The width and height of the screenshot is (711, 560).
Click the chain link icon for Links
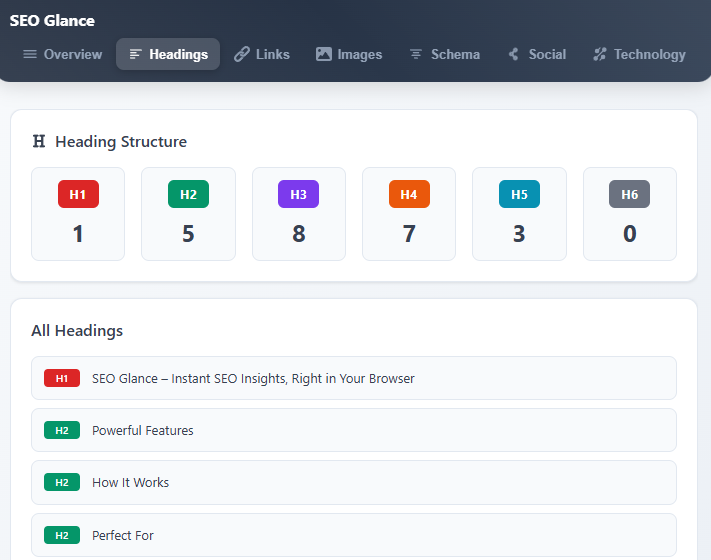pos(242,54)
